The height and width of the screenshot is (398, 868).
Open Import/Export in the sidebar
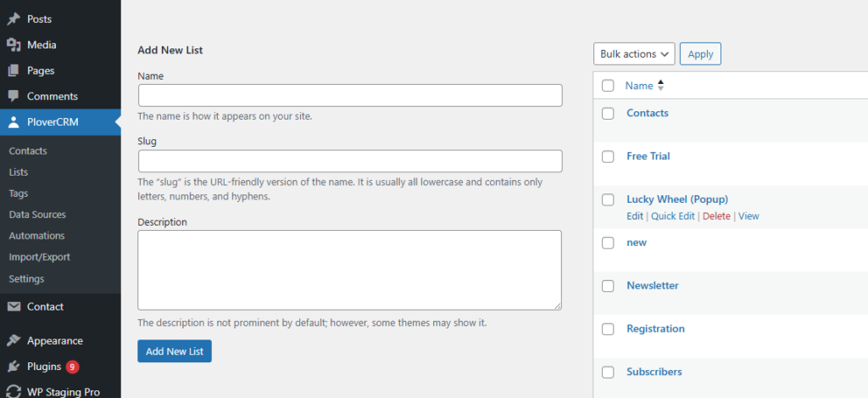click(39, 257)
